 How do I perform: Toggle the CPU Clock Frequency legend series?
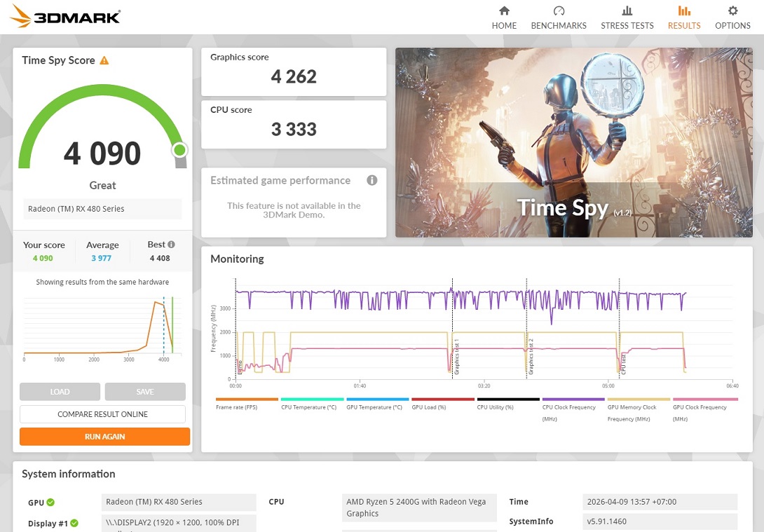click(568, 407)
